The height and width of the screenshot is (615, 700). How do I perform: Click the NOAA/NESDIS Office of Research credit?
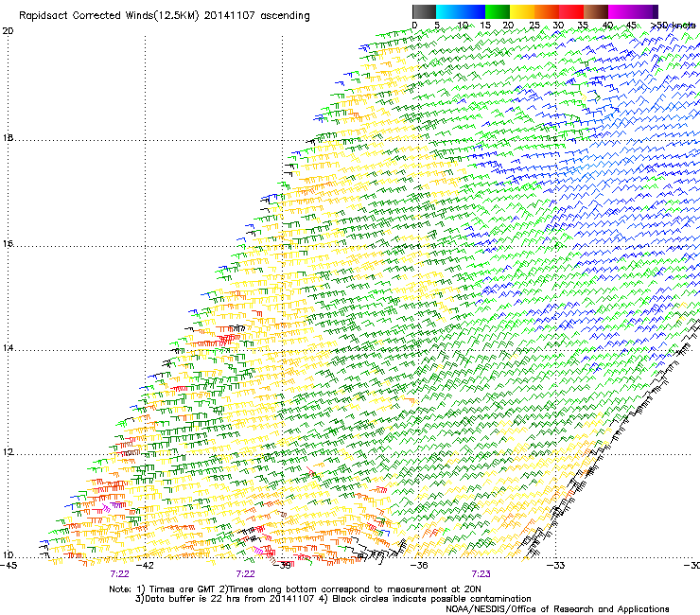557,609
